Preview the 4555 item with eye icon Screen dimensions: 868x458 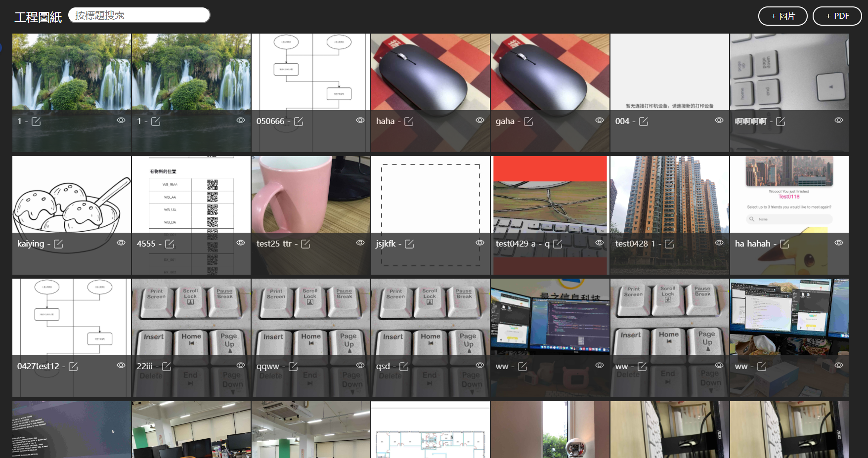[x=241, y=243]
